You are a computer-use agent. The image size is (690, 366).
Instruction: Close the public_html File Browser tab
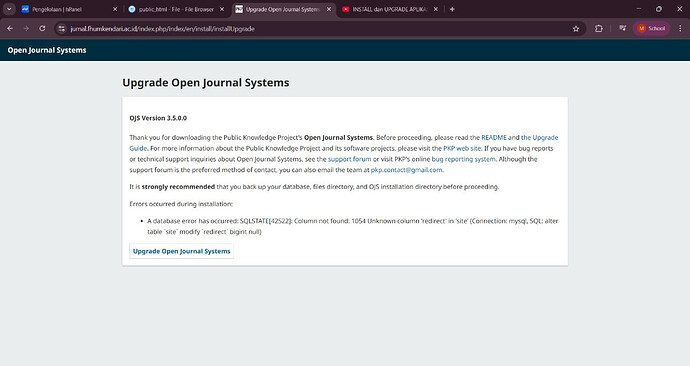222,9
